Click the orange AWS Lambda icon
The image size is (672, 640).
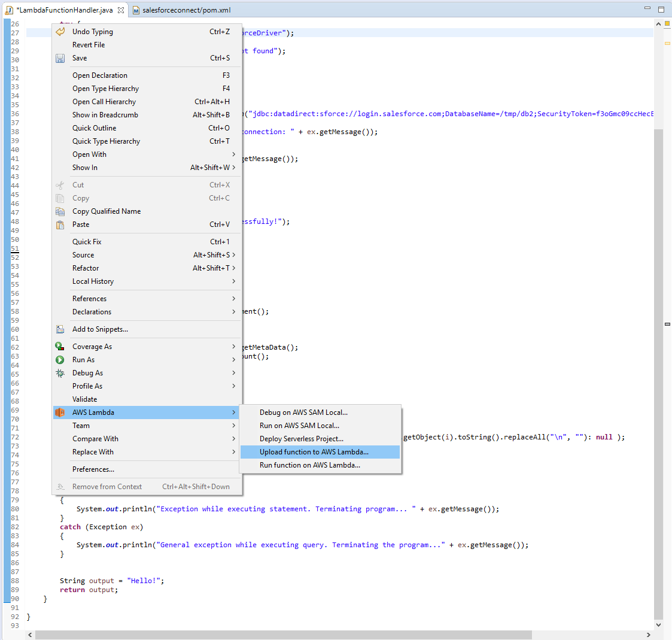pos(60,412)
